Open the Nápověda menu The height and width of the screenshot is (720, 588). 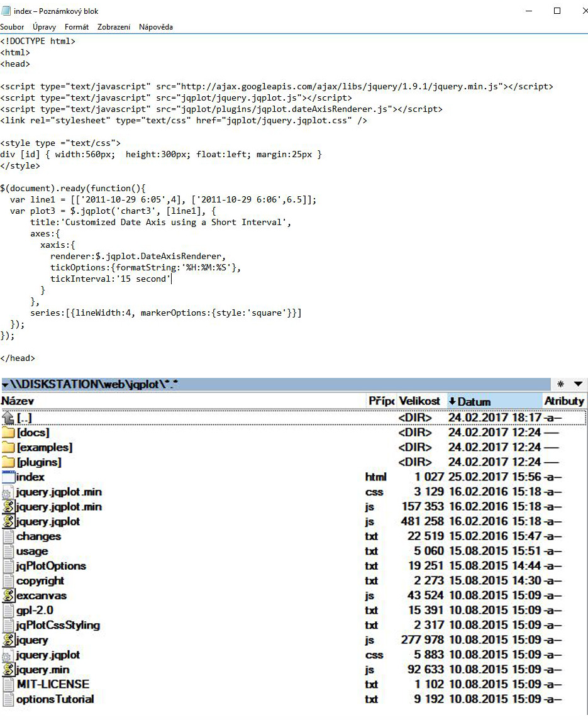click(x=156, y=27)
